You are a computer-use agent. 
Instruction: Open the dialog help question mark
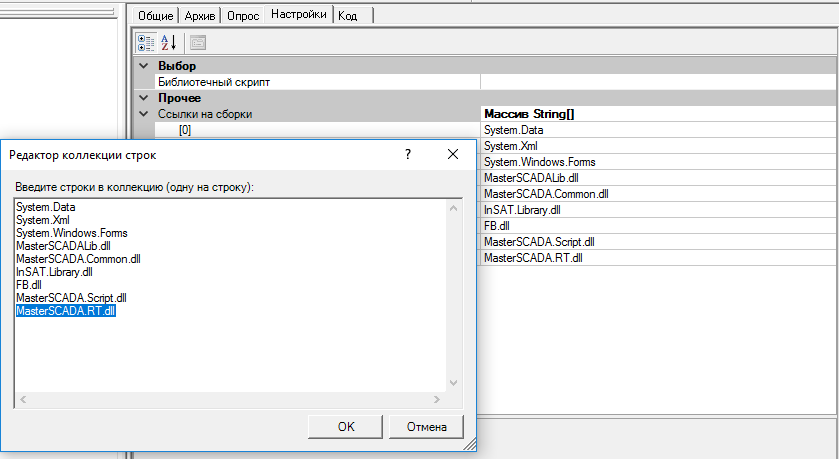click(x=408, y=155)
